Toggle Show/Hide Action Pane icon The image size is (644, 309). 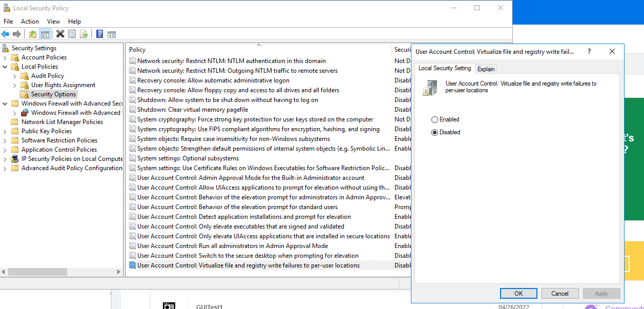click(x=111, y=34)
